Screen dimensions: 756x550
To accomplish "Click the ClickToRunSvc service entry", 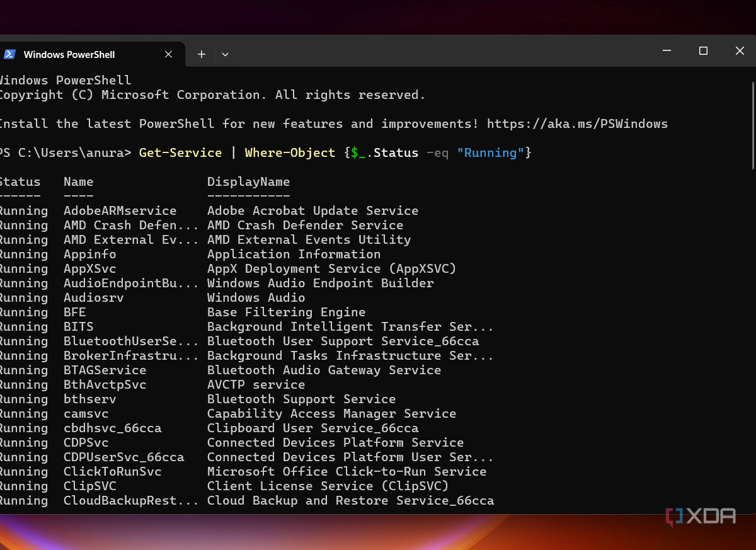I will (112, 472).
